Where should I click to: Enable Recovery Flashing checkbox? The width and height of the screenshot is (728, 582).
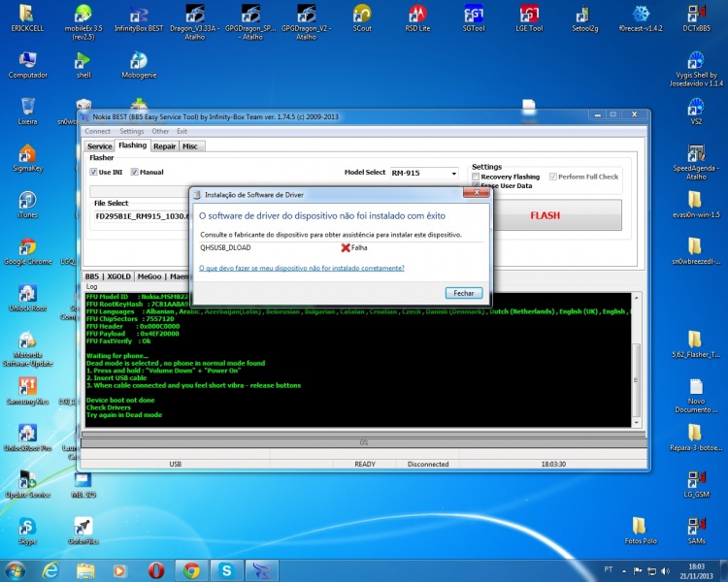[x=476, y=177]
